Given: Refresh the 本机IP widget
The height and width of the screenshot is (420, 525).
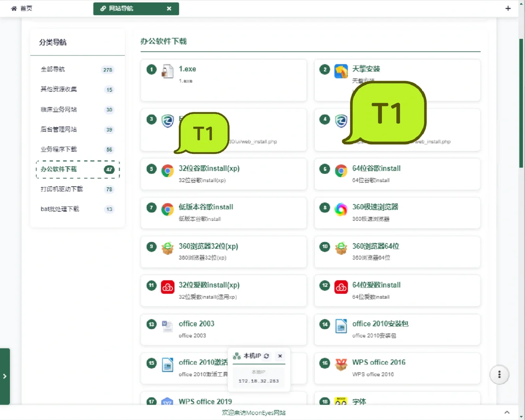Looking at the screenshot, I should coord(266,356).
